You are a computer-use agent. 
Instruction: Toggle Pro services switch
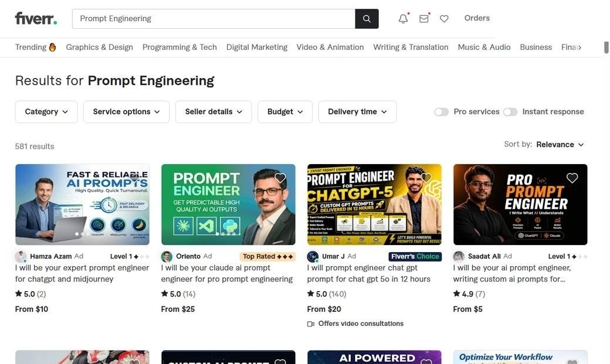[x=441, y=112]
